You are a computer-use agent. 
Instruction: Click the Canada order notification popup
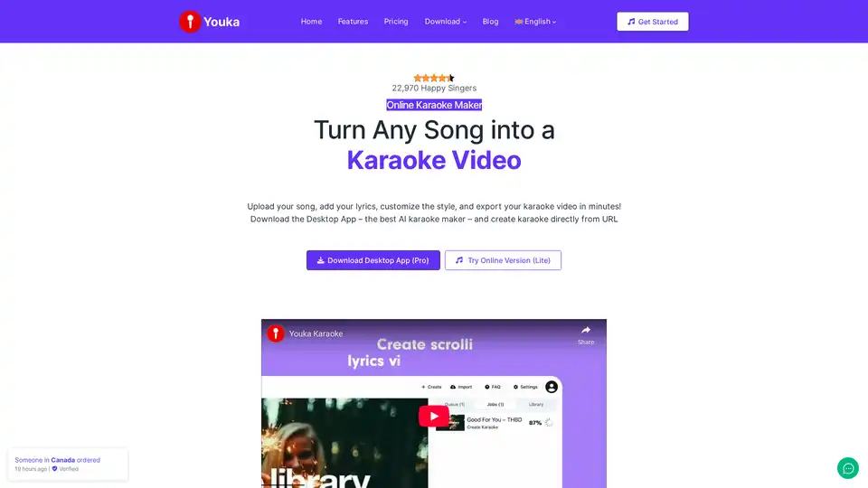(68, 465)
